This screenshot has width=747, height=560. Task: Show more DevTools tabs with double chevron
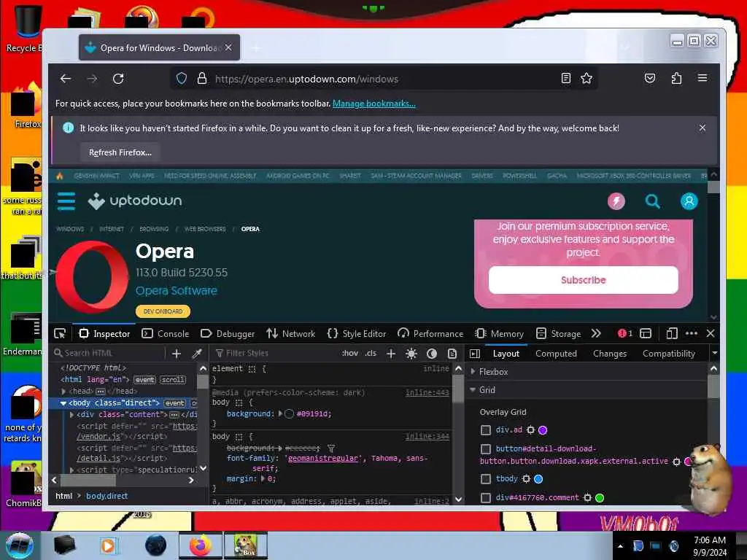[x=596, y=333]
